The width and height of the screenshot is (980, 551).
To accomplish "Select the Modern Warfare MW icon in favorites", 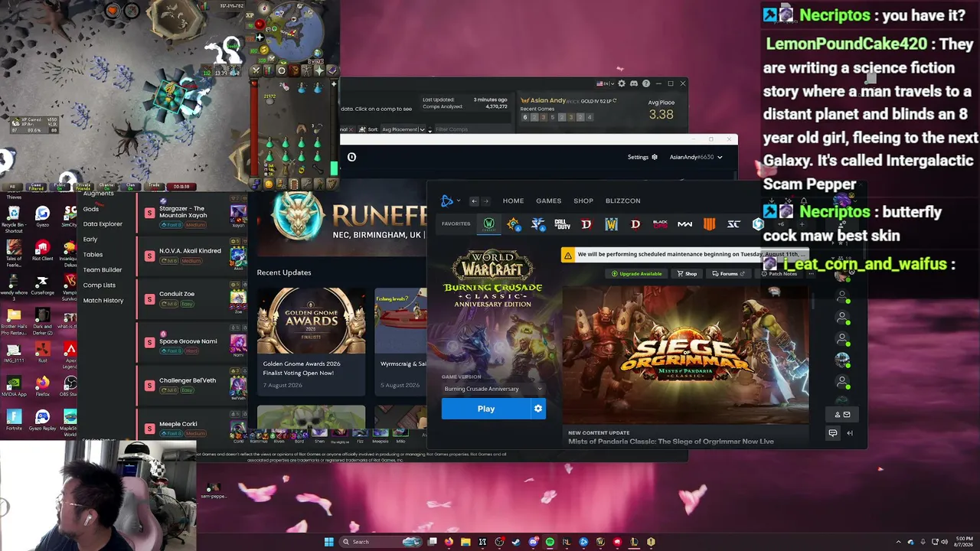I will click(x=684, y=224).
